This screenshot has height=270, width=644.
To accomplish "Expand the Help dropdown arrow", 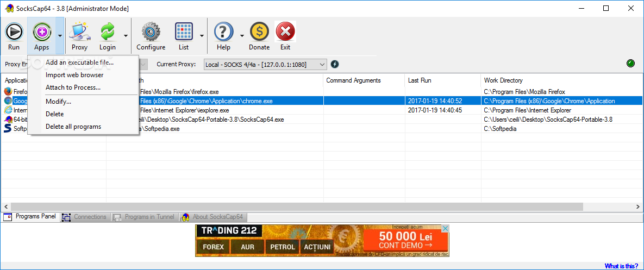I will pos(241,36).
